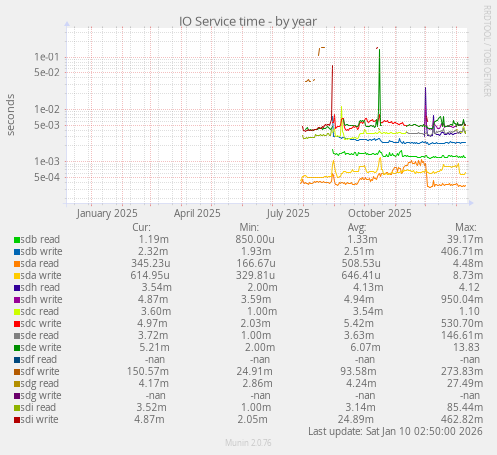Click the sdg write legend label
497x455 pixels.
[41, 396]
